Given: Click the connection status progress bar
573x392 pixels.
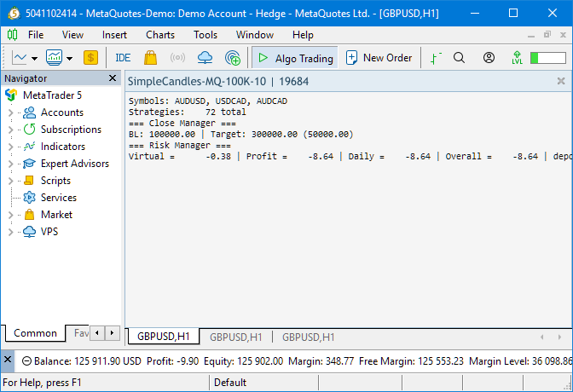Looking at the screenshot, I should pyautogui.click(x=548, y=58).
